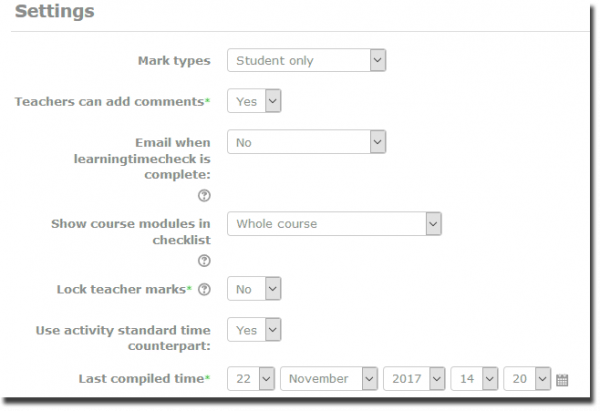
Task: Open the Mark types dropdown
Action: coord(306,61)
